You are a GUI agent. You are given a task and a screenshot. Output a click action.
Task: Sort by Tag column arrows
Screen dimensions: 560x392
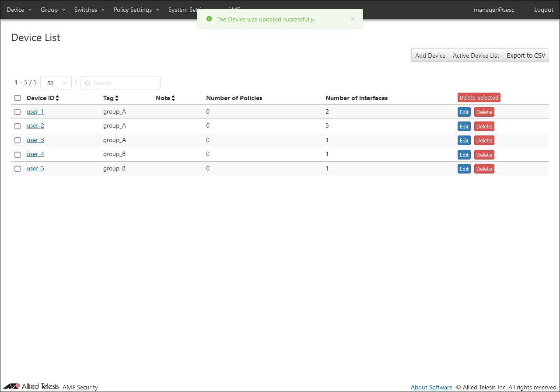point(117,98)
